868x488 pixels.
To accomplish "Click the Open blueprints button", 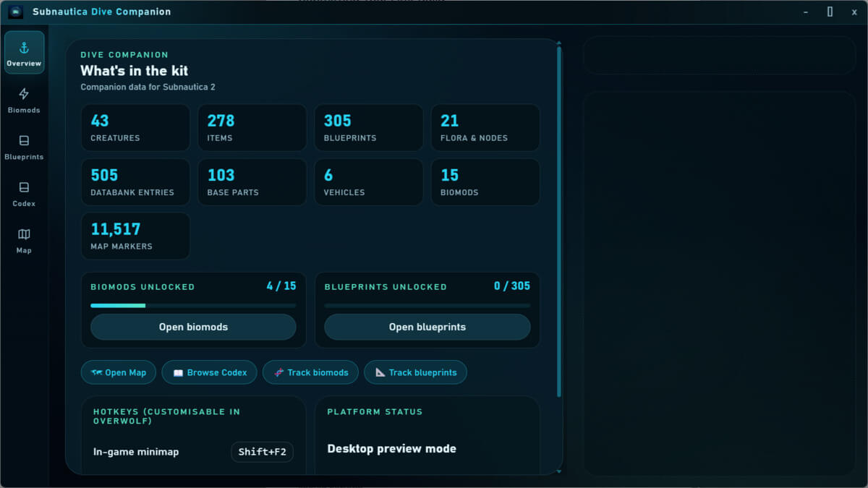I will tap(427, 327).
